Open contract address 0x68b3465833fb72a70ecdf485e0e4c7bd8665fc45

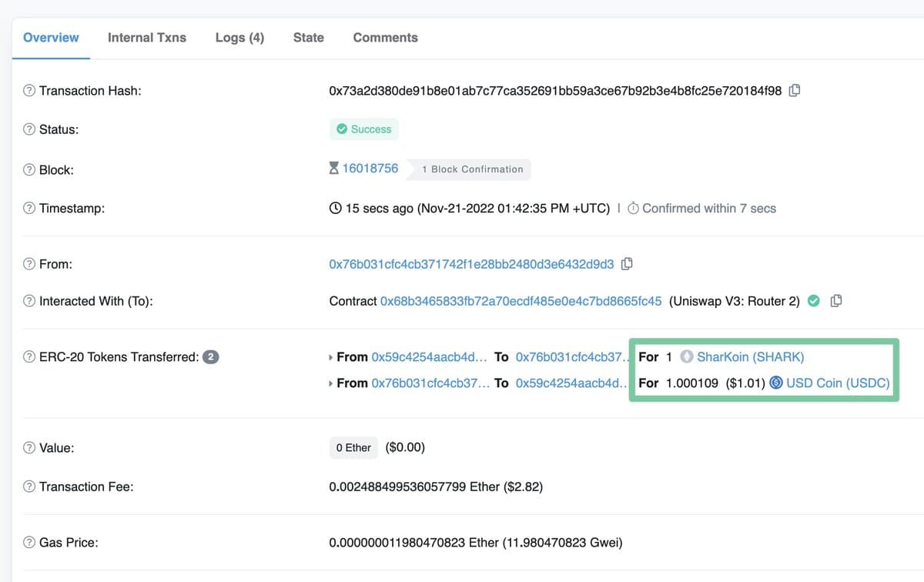(521, 301)
